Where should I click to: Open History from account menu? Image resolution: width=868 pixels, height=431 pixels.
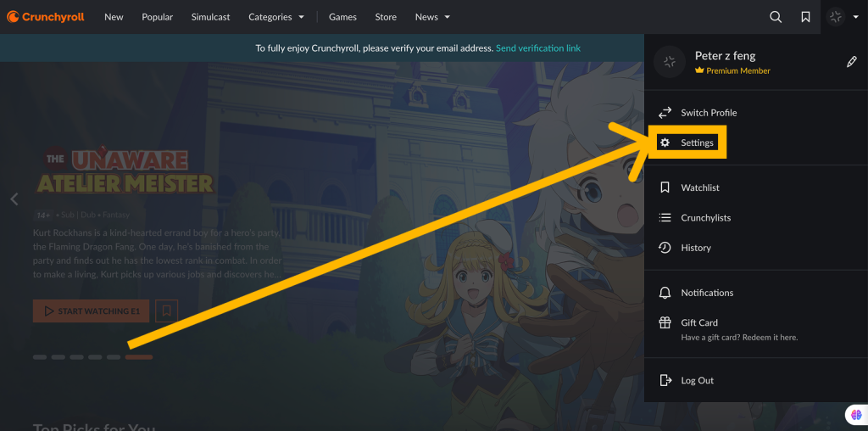[x=756, y=248]
